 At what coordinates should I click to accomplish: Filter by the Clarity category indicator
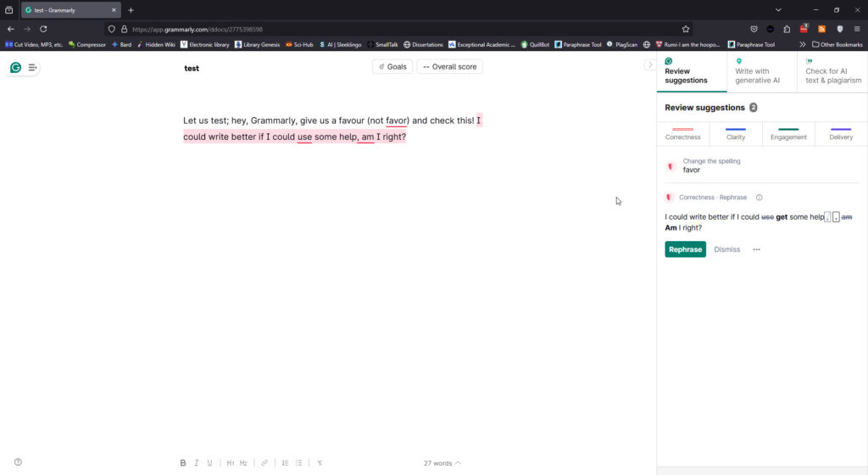click(736, 135)
